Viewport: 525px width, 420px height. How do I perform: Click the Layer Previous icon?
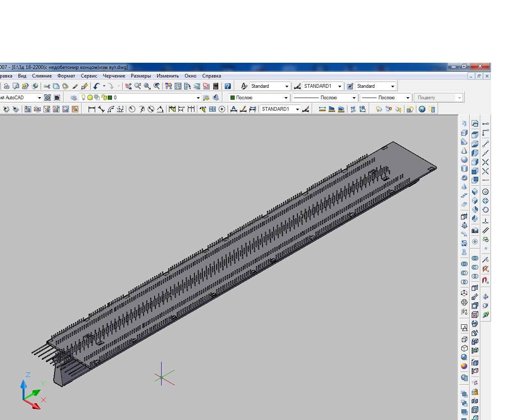216,98
